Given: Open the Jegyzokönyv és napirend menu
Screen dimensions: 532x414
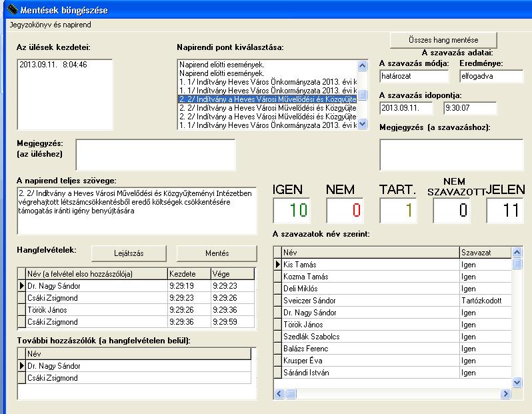Looking at the screenshot, I should click(50, 25).
